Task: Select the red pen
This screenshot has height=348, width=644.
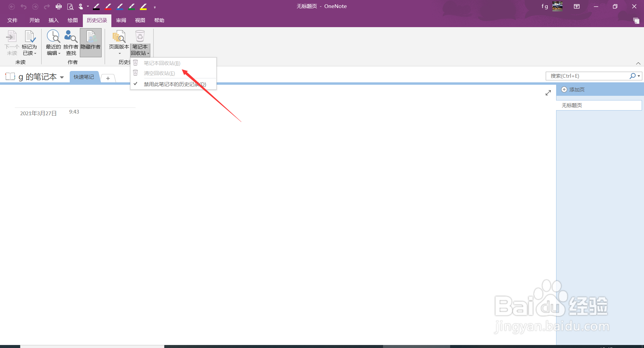Action: tap(108, 7)
